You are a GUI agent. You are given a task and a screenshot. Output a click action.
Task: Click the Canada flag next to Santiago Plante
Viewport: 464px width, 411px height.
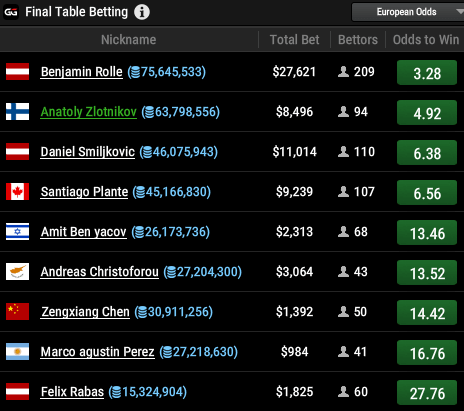click(17, 192)
